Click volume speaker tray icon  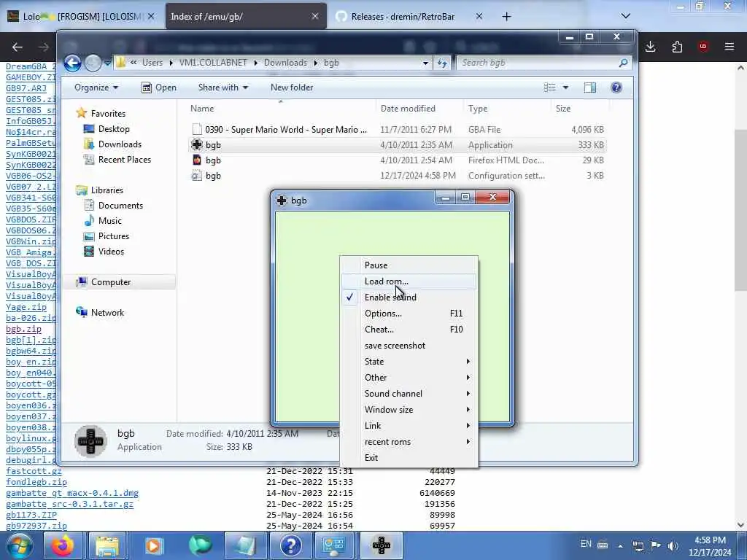point(673,545)
